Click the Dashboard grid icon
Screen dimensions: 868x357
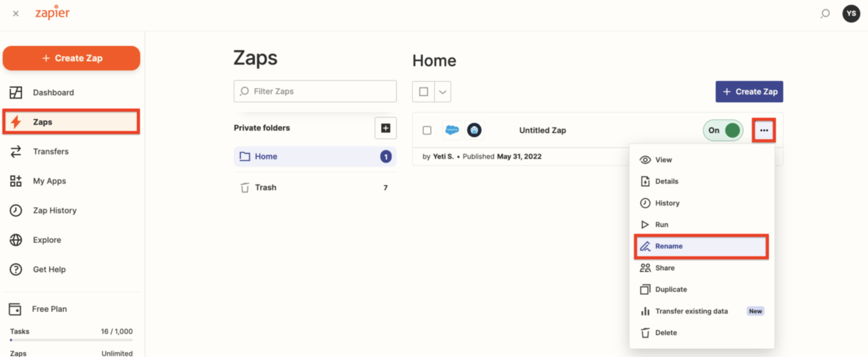point(16,93)
